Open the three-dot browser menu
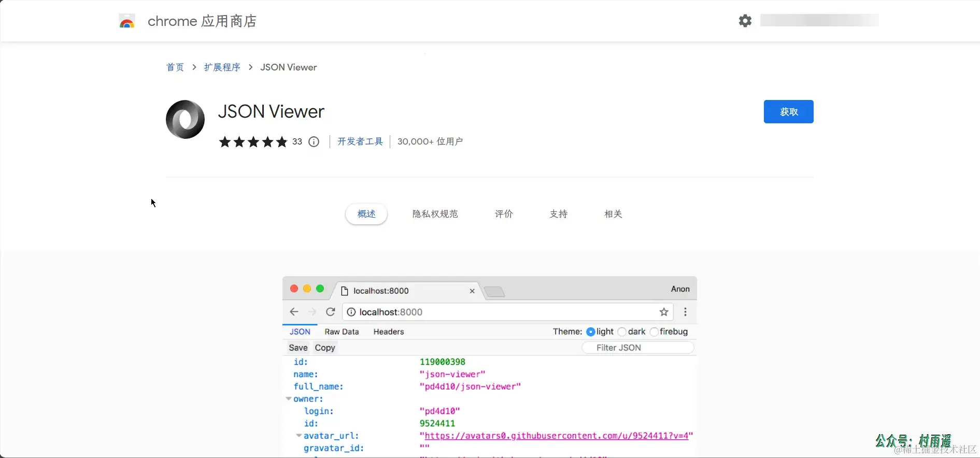 [x=685, y=312]
